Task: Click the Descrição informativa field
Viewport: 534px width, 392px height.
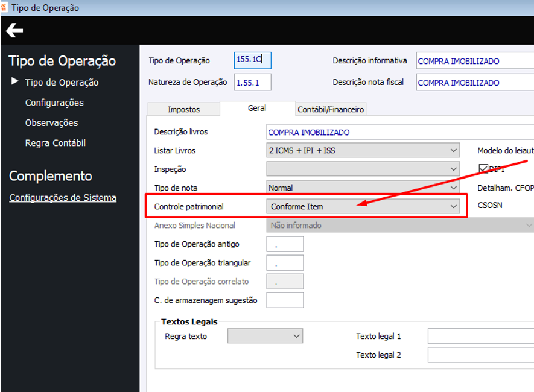Action: pos(475,61)
